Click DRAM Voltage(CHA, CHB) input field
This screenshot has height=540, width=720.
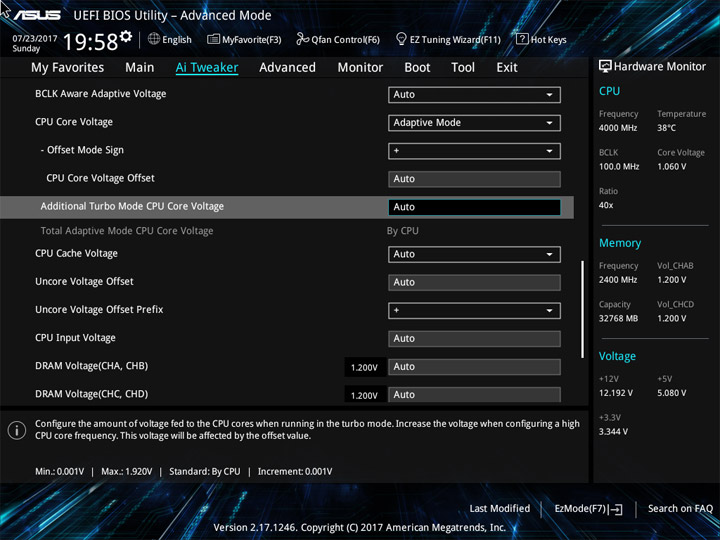click(x=474, y=367)
